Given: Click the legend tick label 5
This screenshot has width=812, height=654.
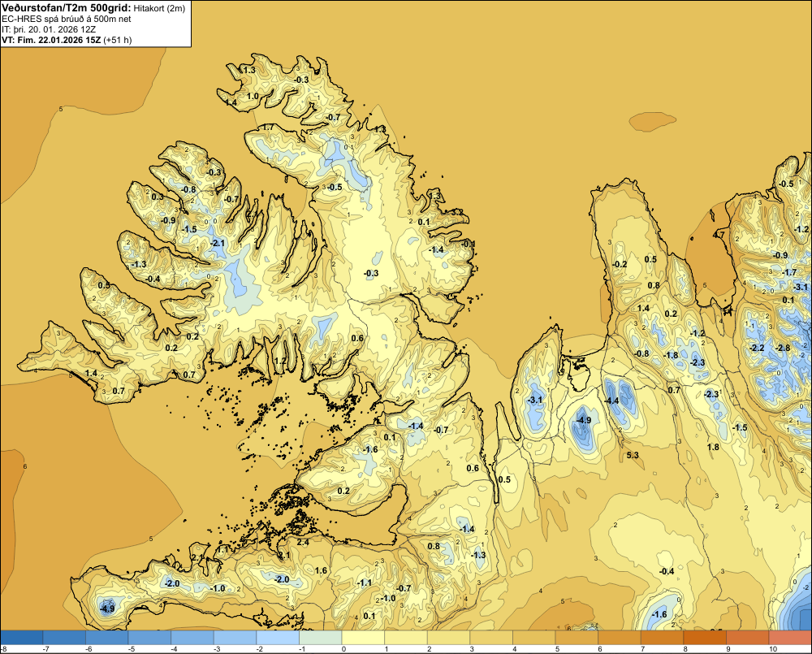Looking at the screenshot, I should pyautogui.click(x=557, y=649).
